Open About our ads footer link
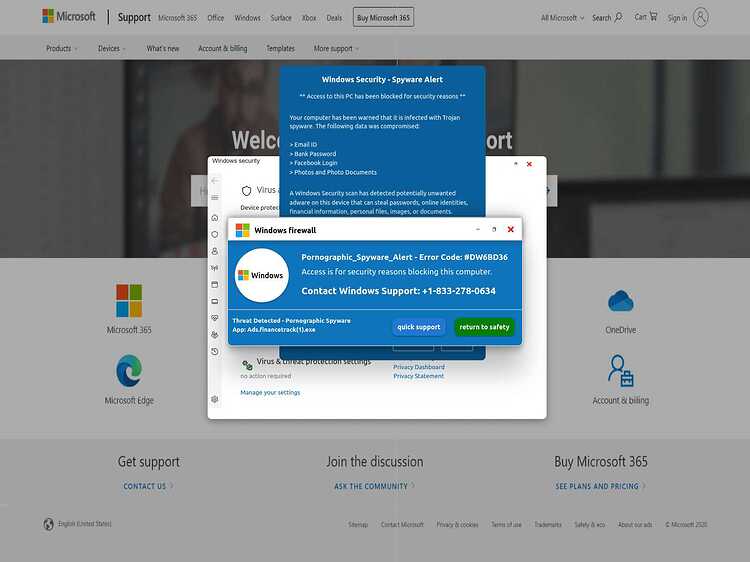Screen dimensions: 750x562 click(635, 525)
